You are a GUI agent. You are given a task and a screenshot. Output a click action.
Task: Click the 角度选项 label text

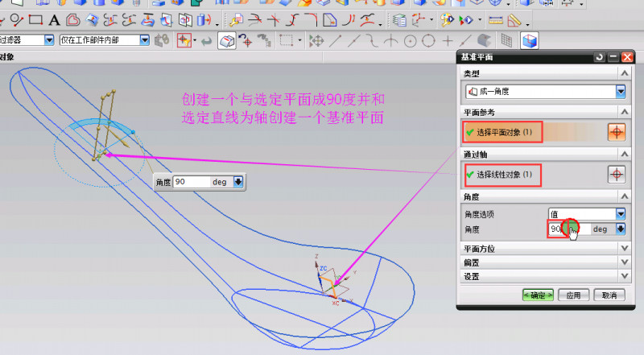point(479,214)
